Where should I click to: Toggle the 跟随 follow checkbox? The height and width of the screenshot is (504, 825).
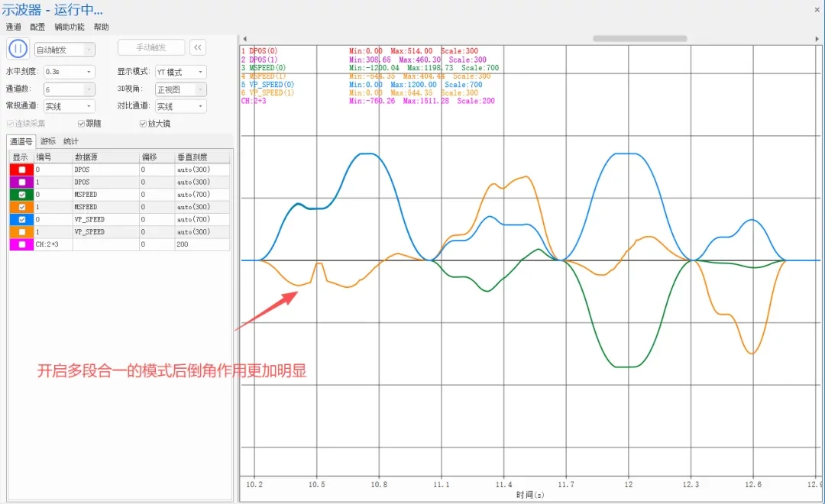click(81, 124)
